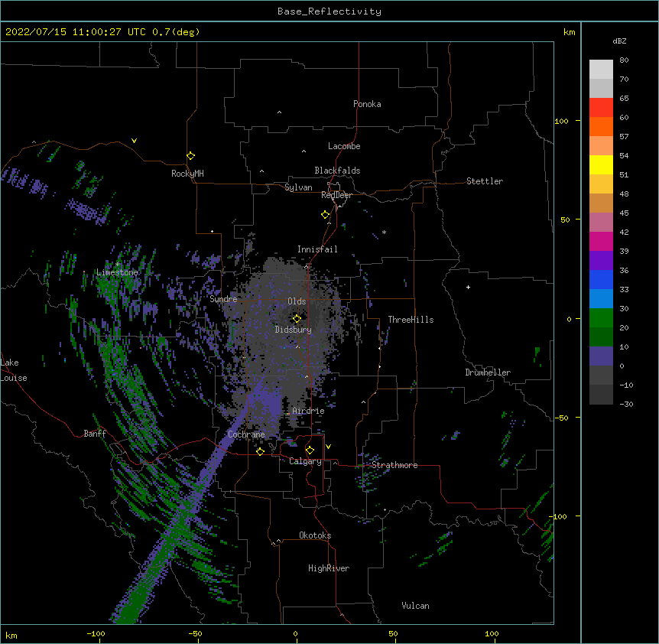Click the Sundre town label
The height and width of the screenshot is (644, 659).
coord(223,299)
